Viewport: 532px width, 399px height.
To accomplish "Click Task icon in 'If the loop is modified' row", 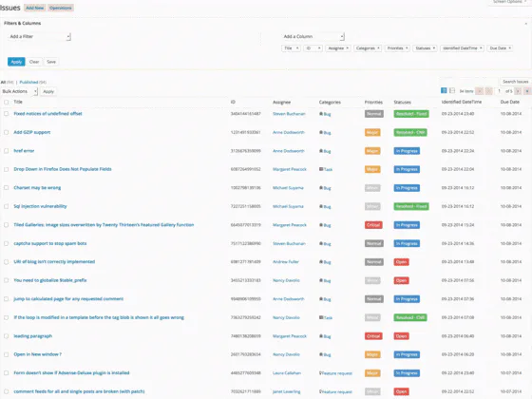I will coord(321,317).
